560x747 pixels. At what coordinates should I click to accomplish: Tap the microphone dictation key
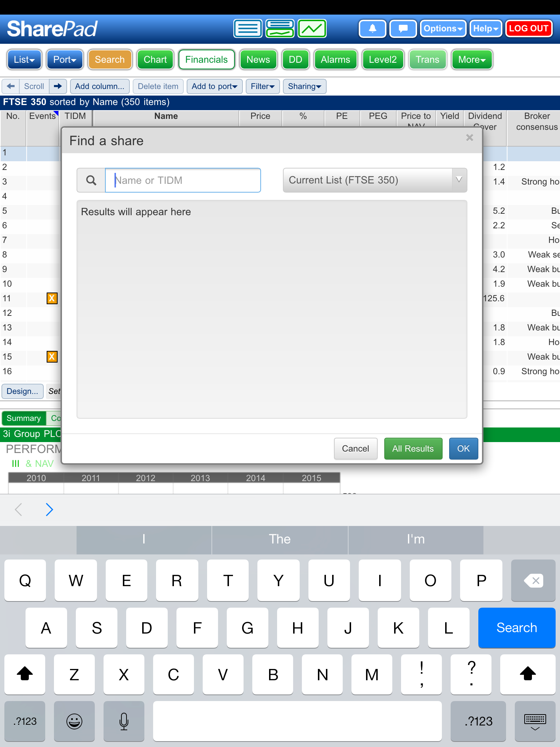(124, 721)
